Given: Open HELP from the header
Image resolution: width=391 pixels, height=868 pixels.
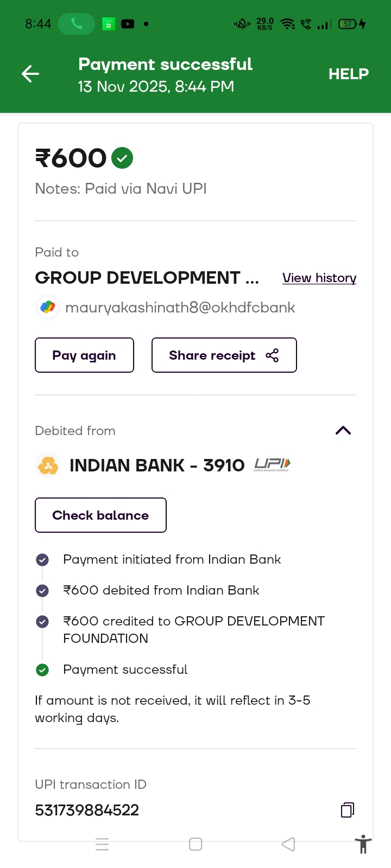Looking at the screenshot, I should pyautogui.click(x=348, y=74).
